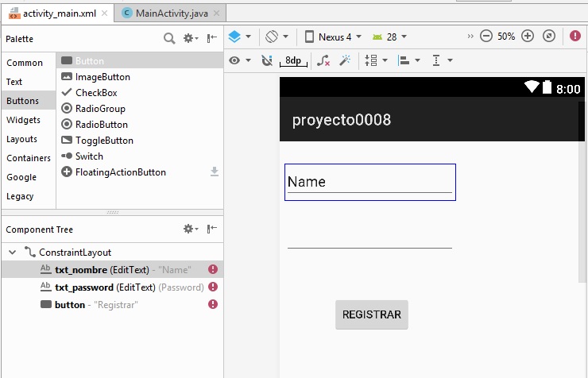Select the Switch widget in the palette

coord(89,156)
